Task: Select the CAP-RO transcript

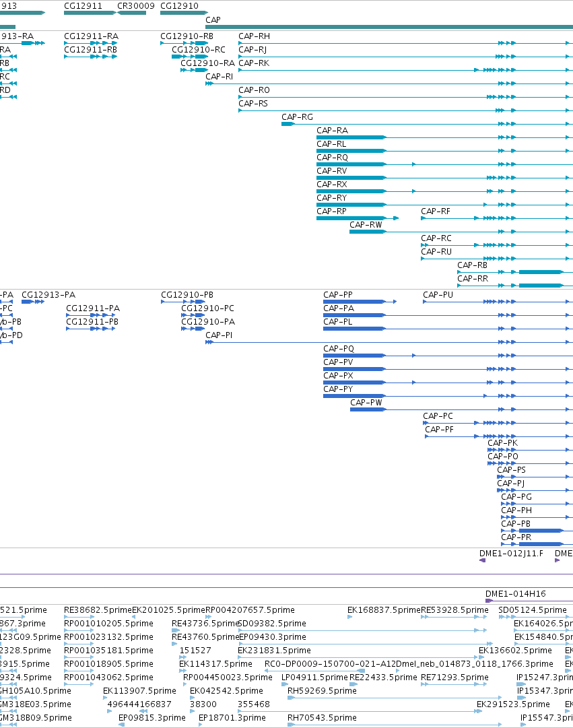Action: [x=254, y=90]
